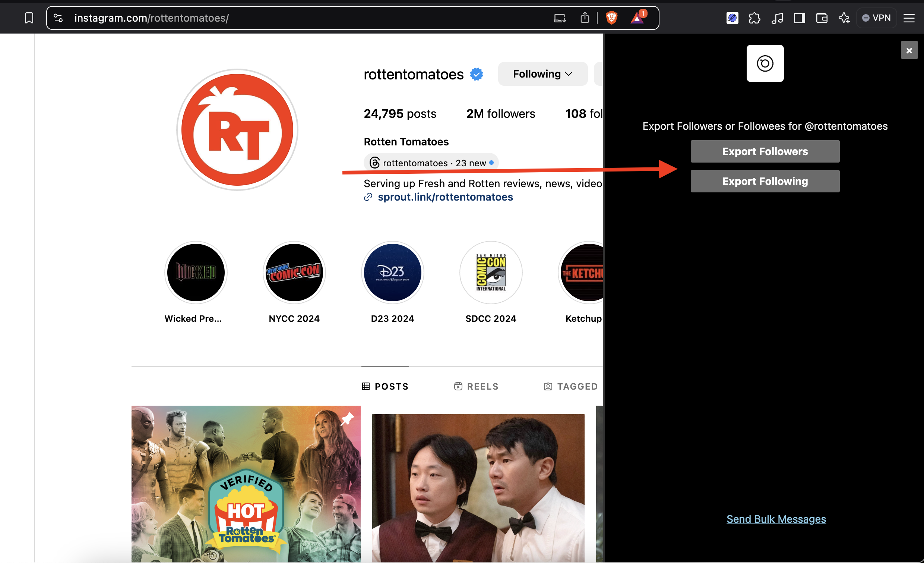
Task: Click the share icon in address bar
Action: click(585, 18)
